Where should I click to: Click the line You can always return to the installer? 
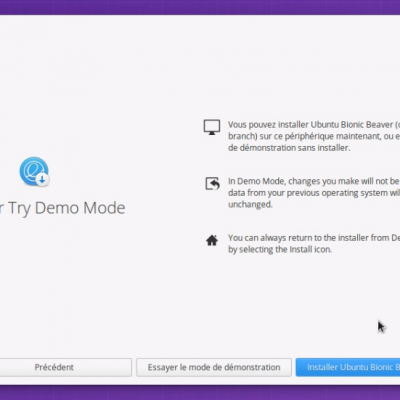pyautogui.click(x=314, y=238)
